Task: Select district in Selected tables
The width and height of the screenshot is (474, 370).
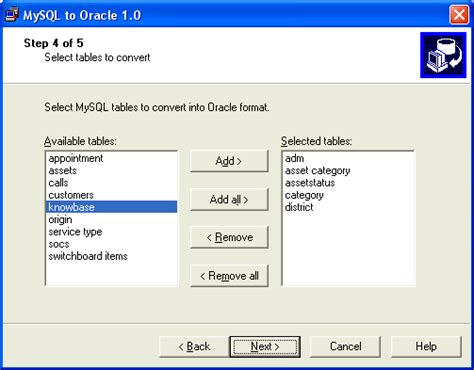Action: pyautogui.click(x=348, y=207)
